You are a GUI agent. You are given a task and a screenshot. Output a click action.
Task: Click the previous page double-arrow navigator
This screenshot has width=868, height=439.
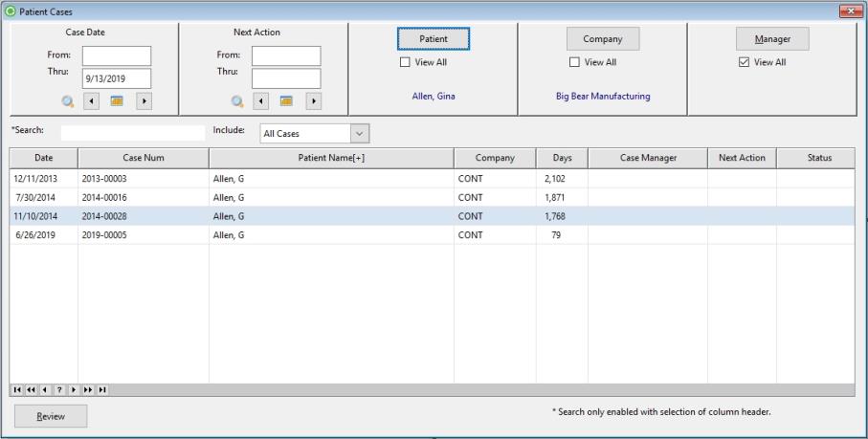[31, 390]
